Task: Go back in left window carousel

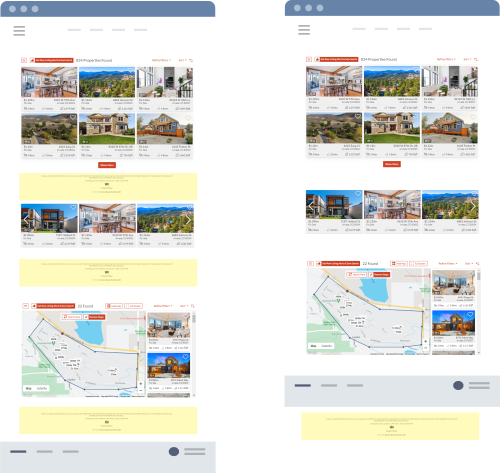Action: (26, 220)
